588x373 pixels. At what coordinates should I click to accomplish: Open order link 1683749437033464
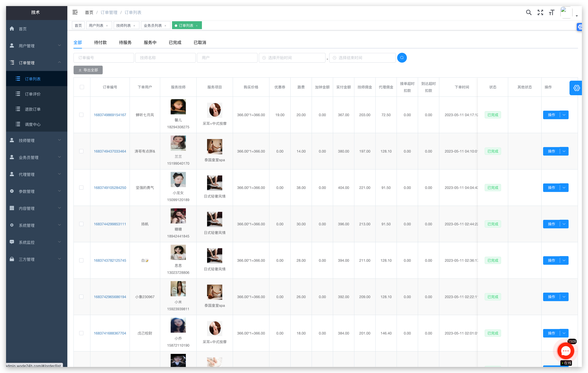coord(110,151)
